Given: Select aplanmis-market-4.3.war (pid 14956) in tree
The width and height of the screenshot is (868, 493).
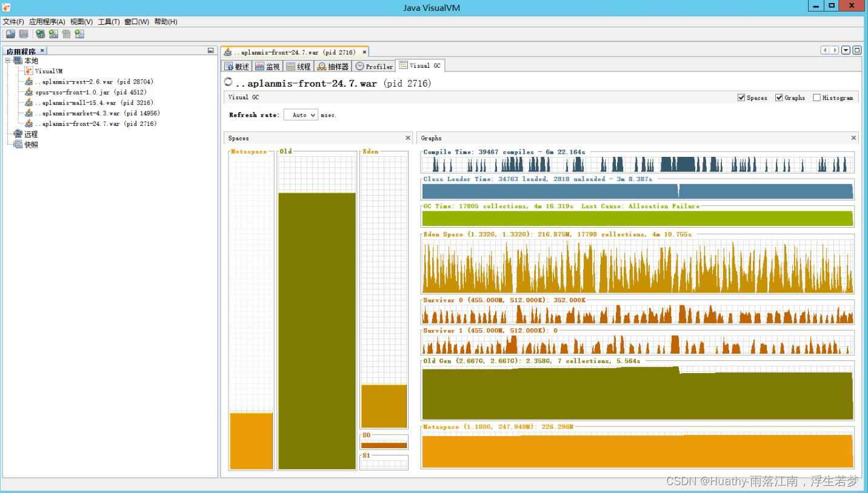Looking at the screenshot, I should 98,113.
